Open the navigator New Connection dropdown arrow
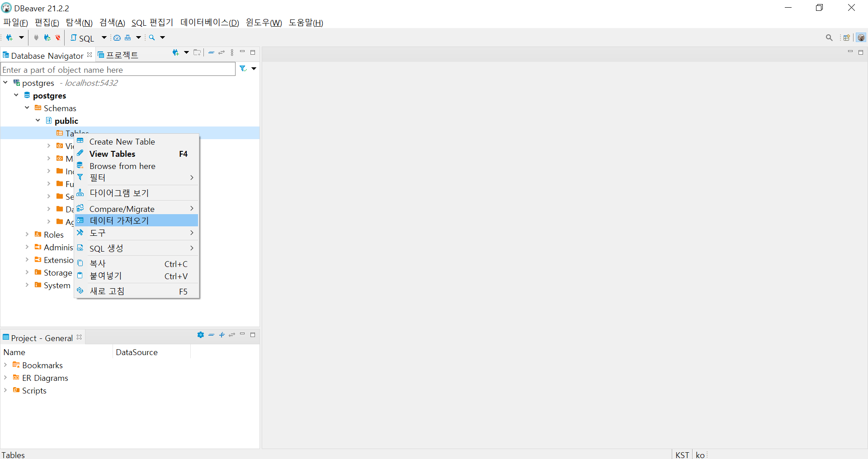Image resolution: width=868 pixels, height=459 pixels. coord(186,53)
